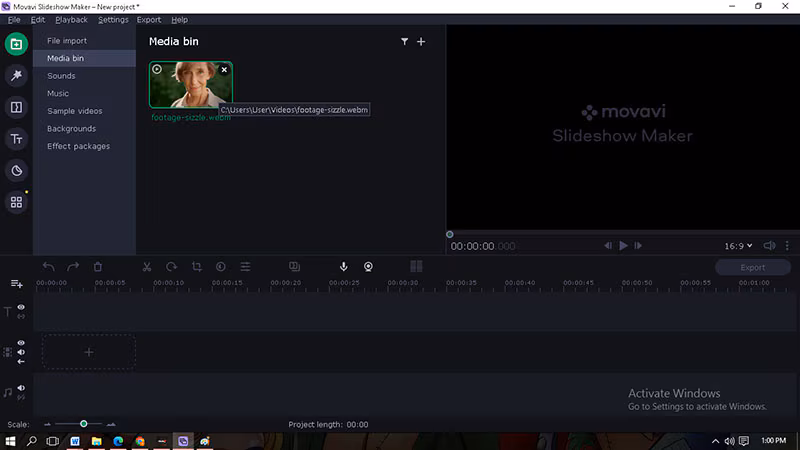Click the Delete trash icon

point(98,267)
